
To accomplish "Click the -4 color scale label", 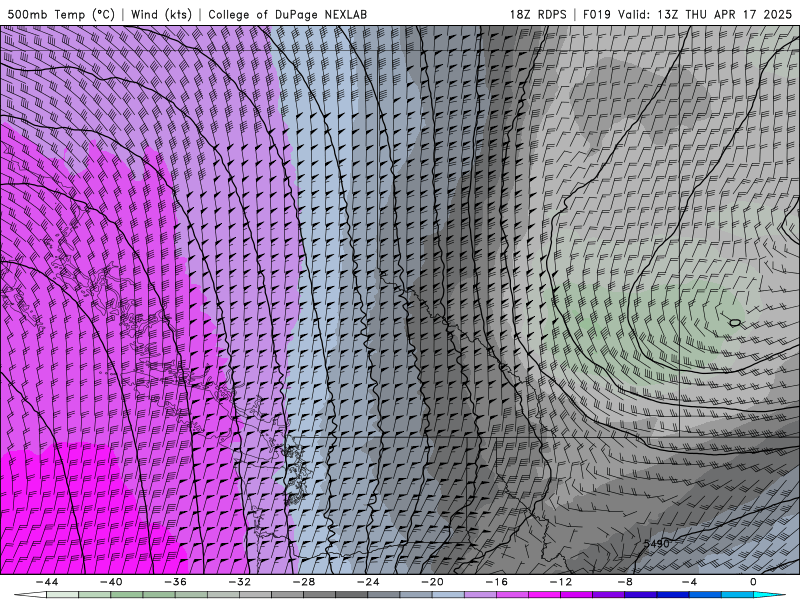I will click(x=690, y=582).
